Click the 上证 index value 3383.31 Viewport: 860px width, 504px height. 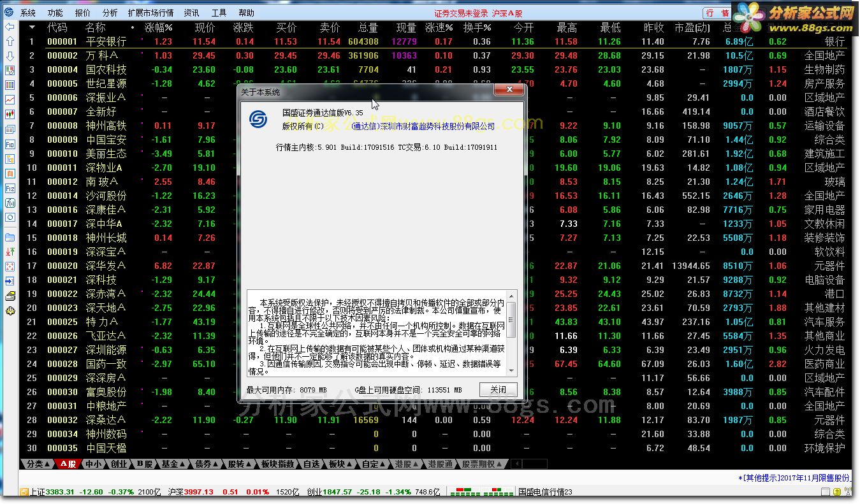click(61, 492)
